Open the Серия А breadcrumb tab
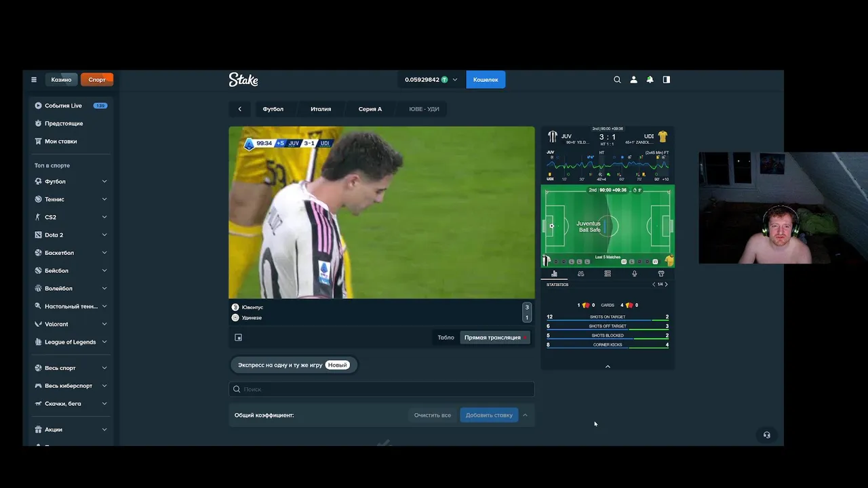 (x=370, y=109)
